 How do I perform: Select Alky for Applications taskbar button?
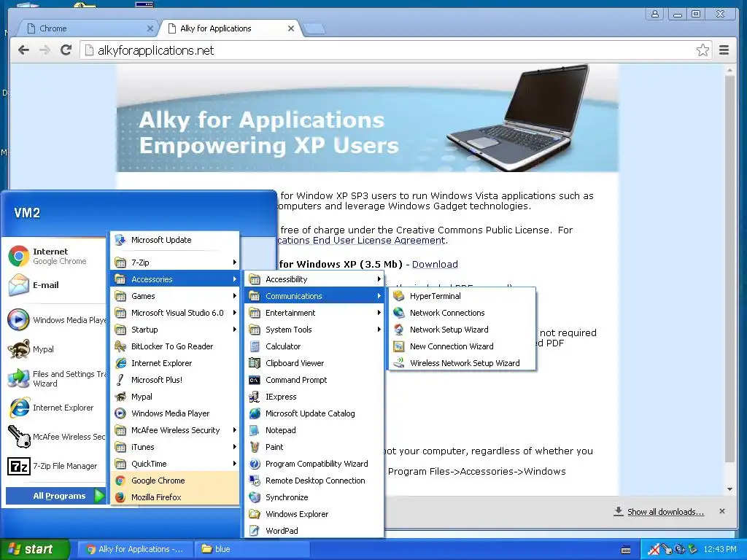(x=135, y=549)
